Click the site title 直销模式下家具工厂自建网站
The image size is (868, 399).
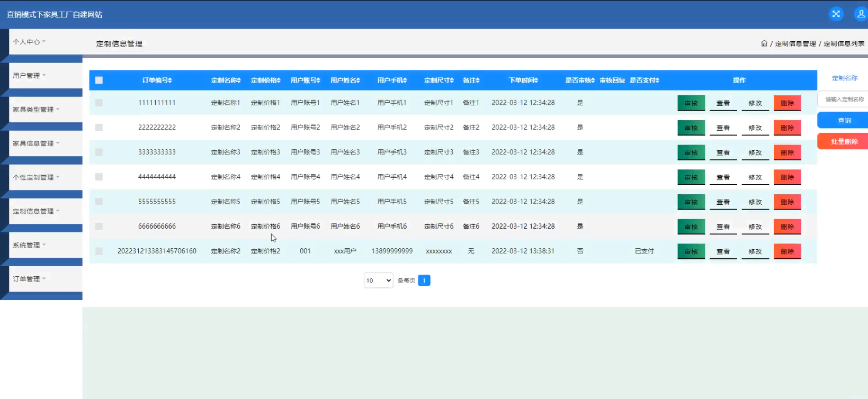[x=55, y=14]
